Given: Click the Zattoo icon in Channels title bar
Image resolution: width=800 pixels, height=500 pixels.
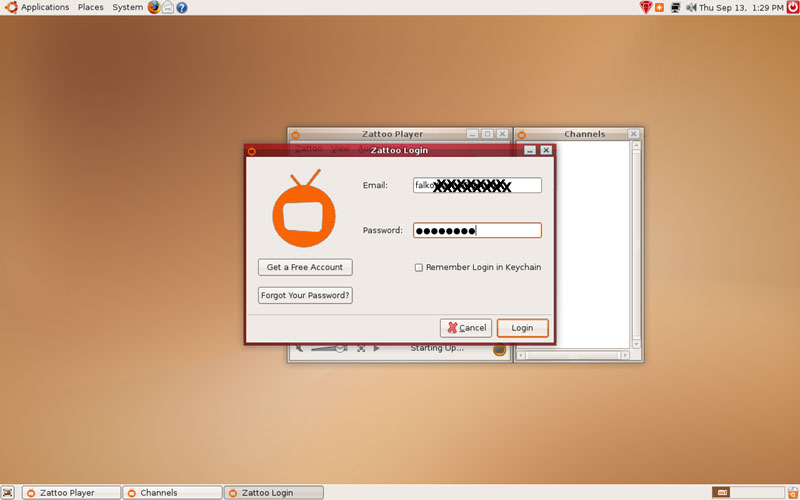Looking at the screenshot, I should coord(521,135).
